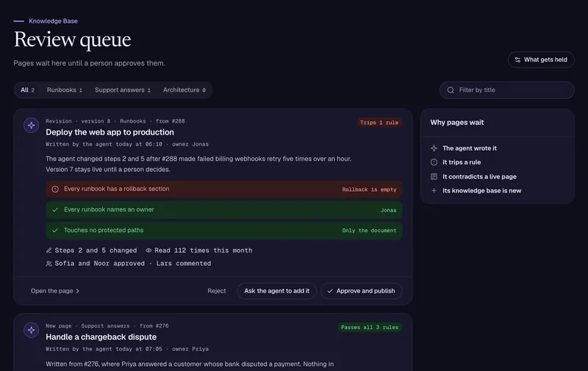Click the Steps 2 and 5 changed text
588x371 pixels.
[96, 251]
